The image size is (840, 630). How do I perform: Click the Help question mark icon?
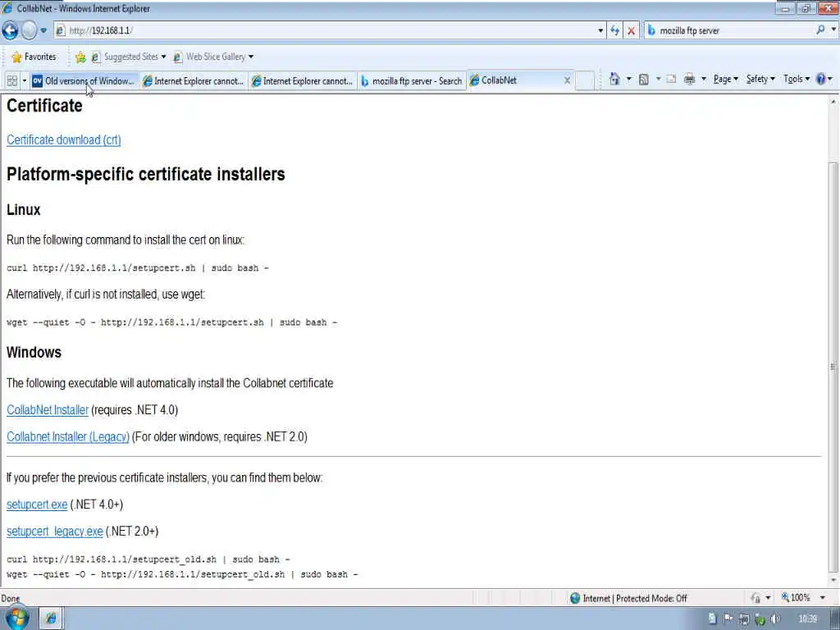click(x=820, y=80)
